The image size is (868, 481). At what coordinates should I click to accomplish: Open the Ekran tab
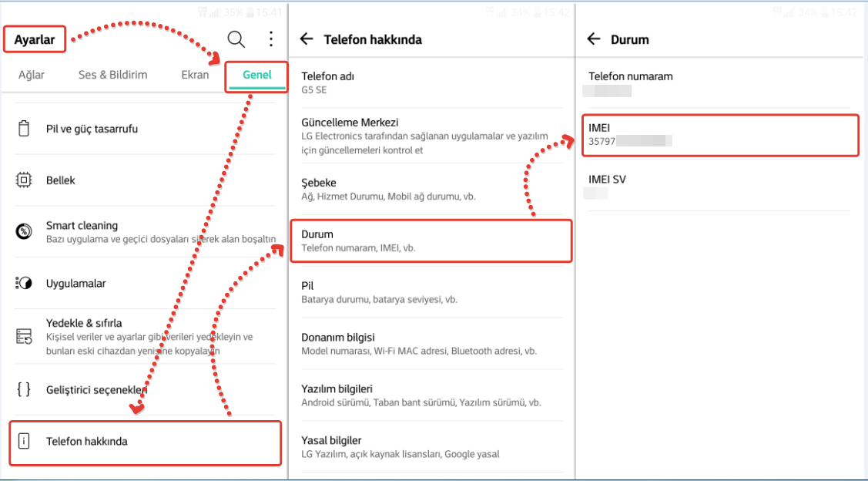(x=195, y=75)
